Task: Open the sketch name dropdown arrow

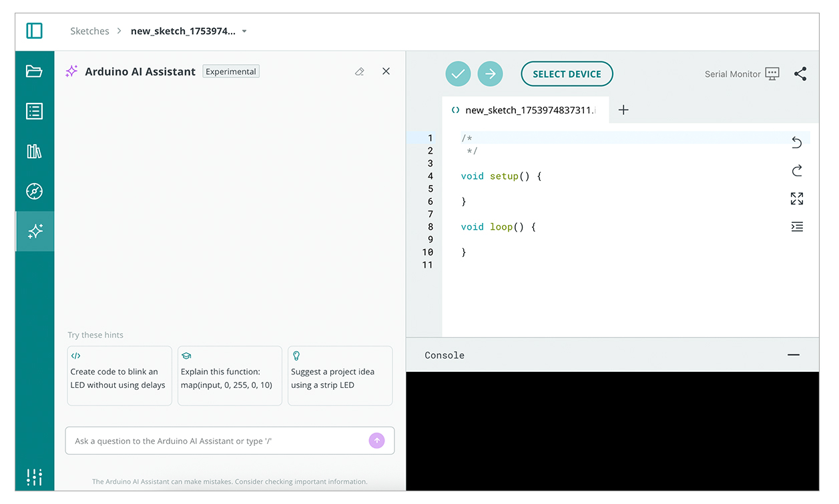Action: 244,31
